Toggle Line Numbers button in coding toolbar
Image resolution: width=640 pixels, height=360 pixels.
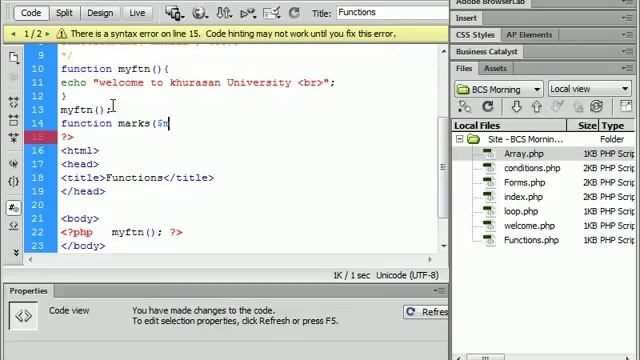[13, 208]
